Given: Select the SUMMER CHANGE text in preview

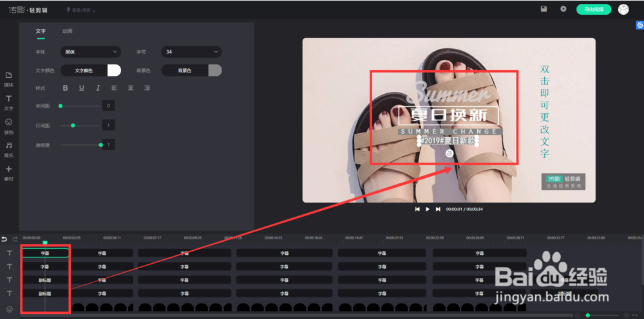Looking at the screenshot, I should 451,131.
